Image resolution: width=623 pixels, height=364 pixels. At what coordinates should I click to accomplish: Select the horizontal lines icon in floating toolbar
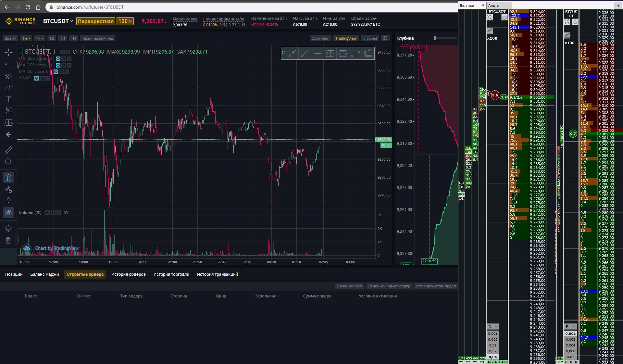pyautogui.click(x=355, y=54)
